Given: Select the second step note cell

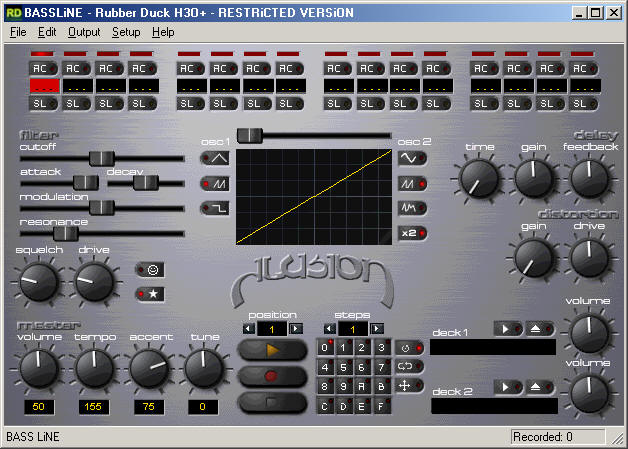Looking at the screenshot, I should tap(78, 86).
